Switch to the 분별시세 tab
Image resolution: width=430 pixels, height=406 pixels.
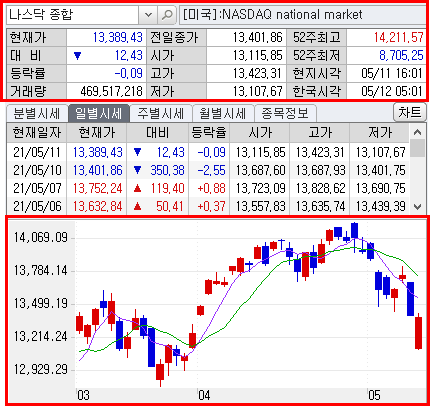pos(37,114)
